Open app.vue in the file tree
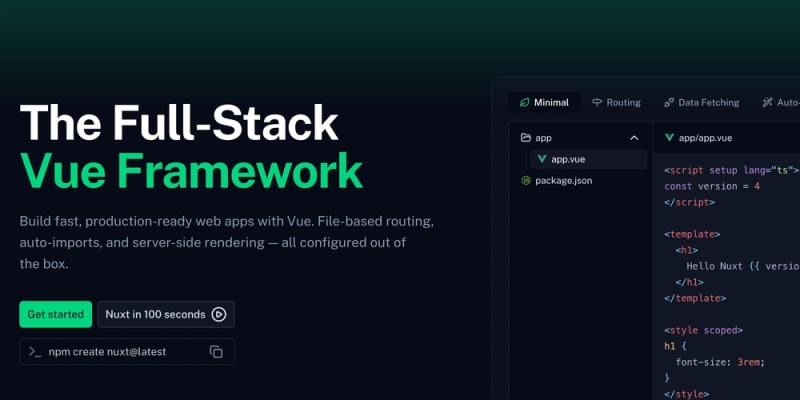Screen dimensions: 800x400 tap(568, 159)
